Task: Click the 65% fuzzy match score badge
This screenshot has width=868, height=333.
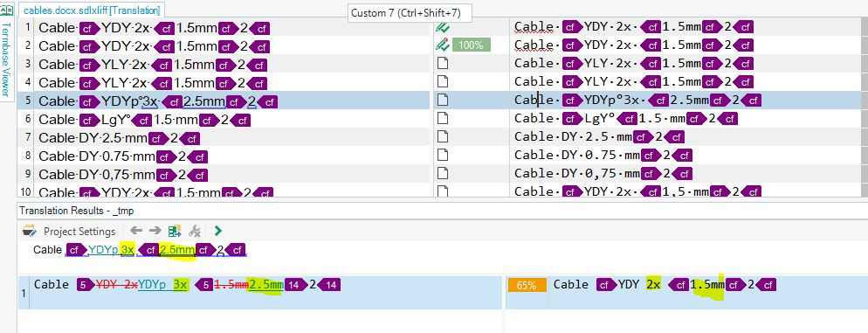Action: 527,285
